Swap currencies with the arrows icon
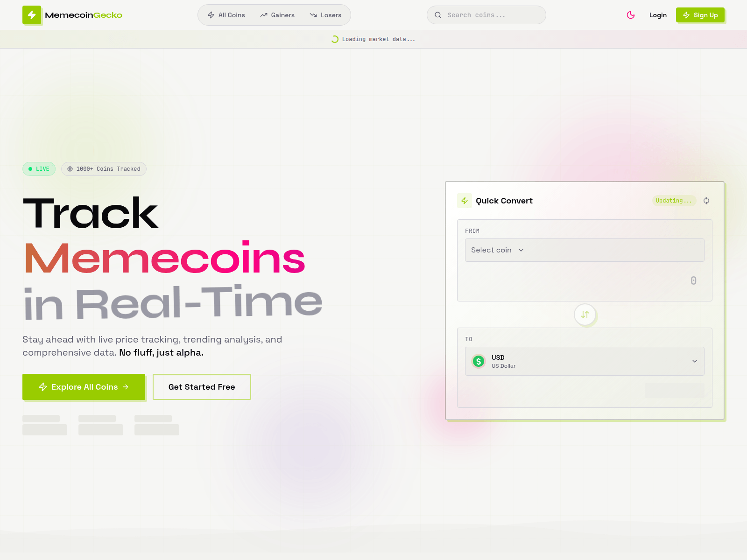 click(x=585, y=315)
